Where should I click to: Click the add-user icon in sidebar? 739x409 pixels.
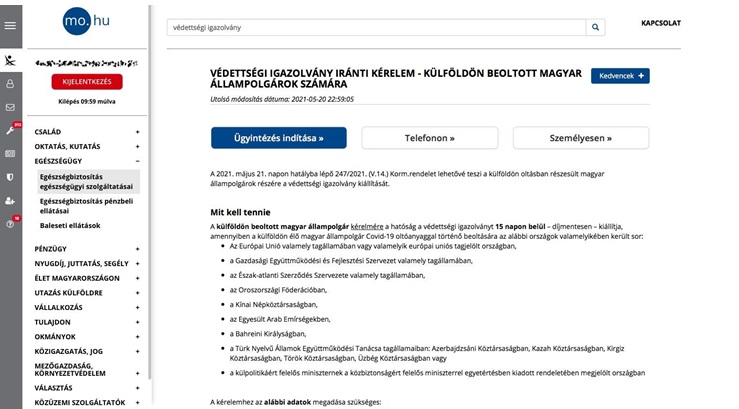tap(11, 200)
